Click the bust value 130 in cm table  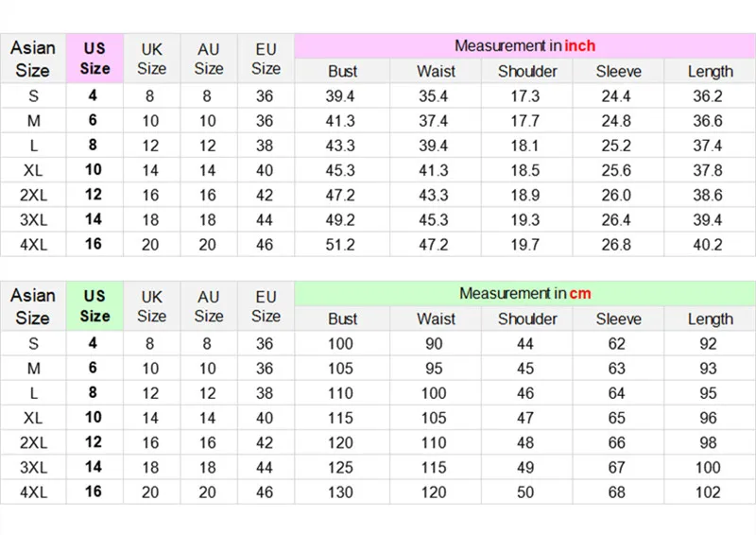pyautogui.click(x=340, y=492)
